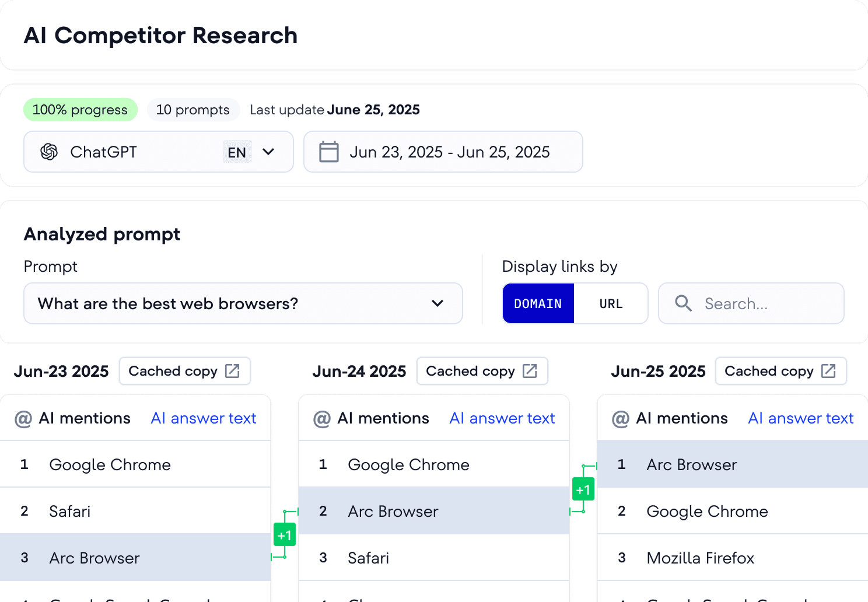Click the @ mentions icon for Jun-23

click(23, 418)
